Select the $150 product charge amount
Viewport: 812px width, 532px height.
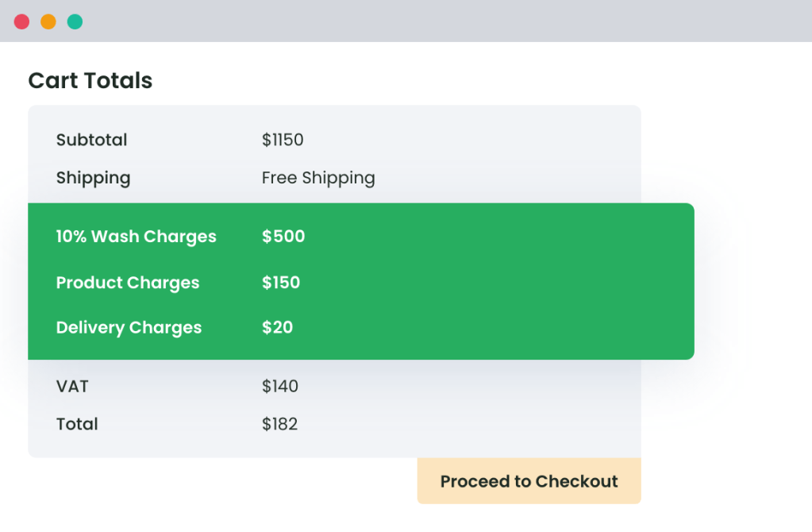(x=280, y=283)
